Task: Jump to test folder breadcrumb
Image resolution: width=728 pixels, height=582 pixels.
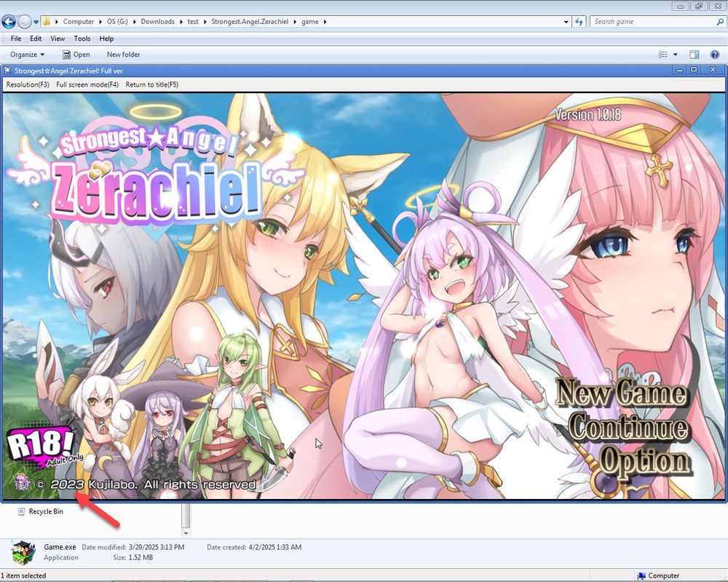Action: 193,21
